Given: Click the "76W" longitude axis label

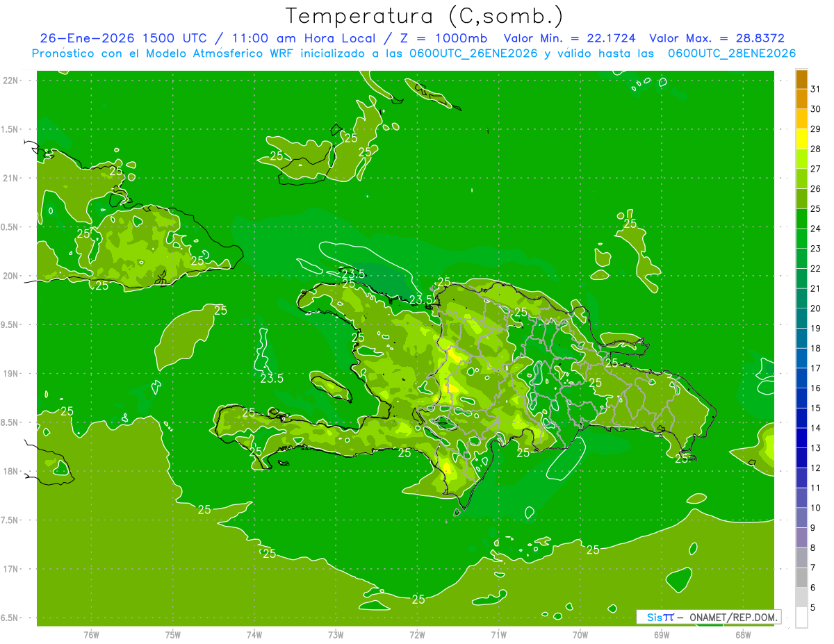Looking at the screenshot, I should click(91, 635).
